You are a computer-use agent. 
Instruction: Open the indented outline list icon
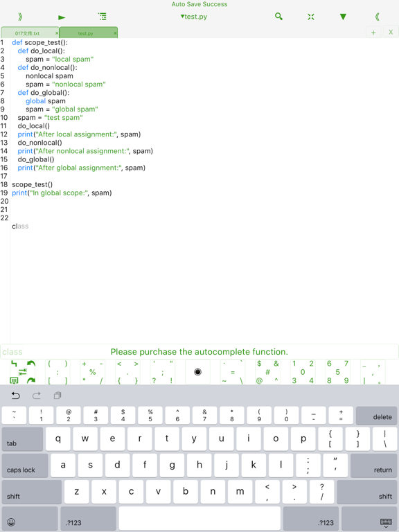click(x=102, y=17)
